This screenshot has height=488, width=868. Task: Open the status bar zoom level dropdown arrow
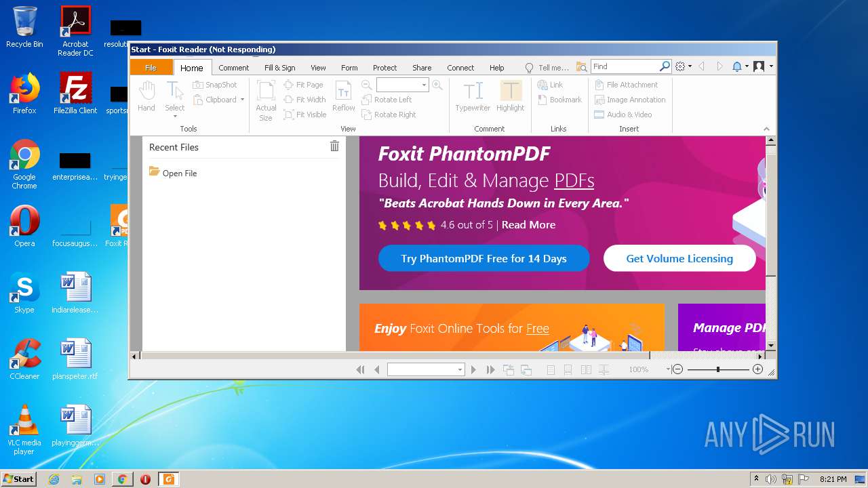point(668,369)
